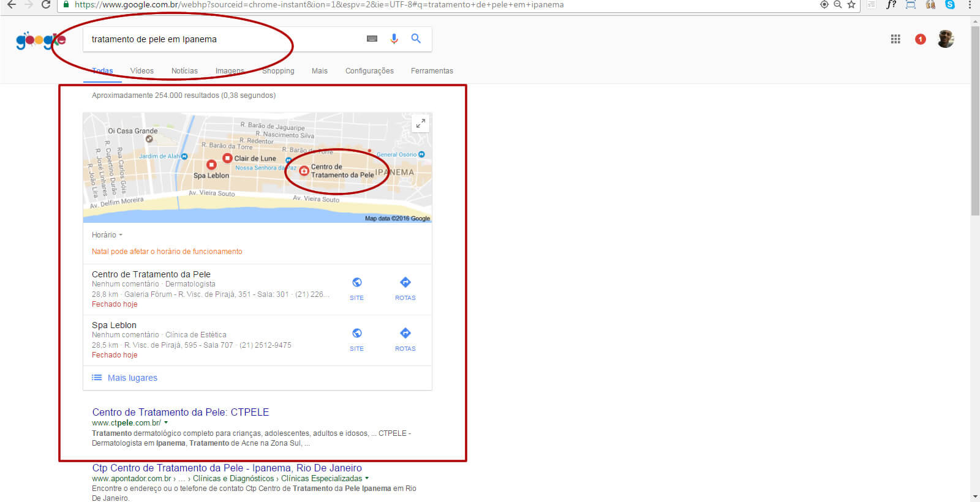
Task: Click the blue search magnifier button
Action: tap(416, 39)
